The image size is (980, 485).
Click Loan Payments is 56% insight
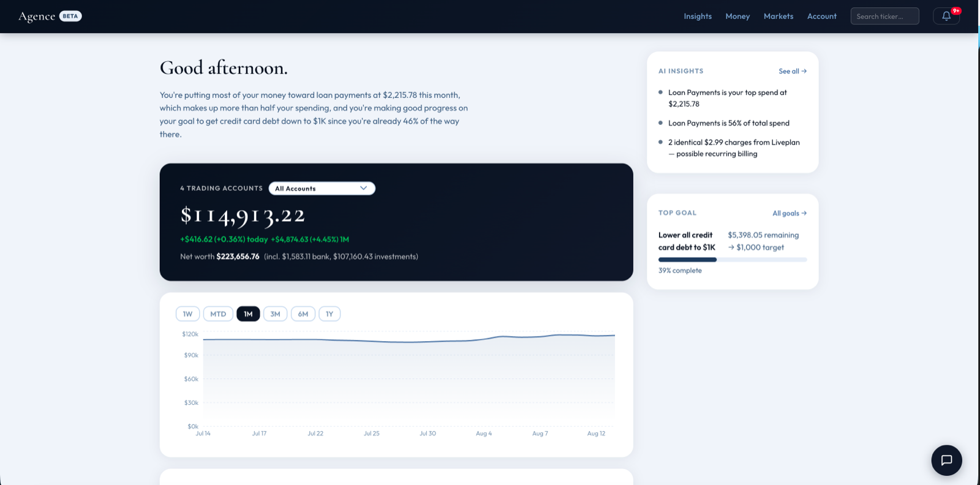tap(729, 123)
